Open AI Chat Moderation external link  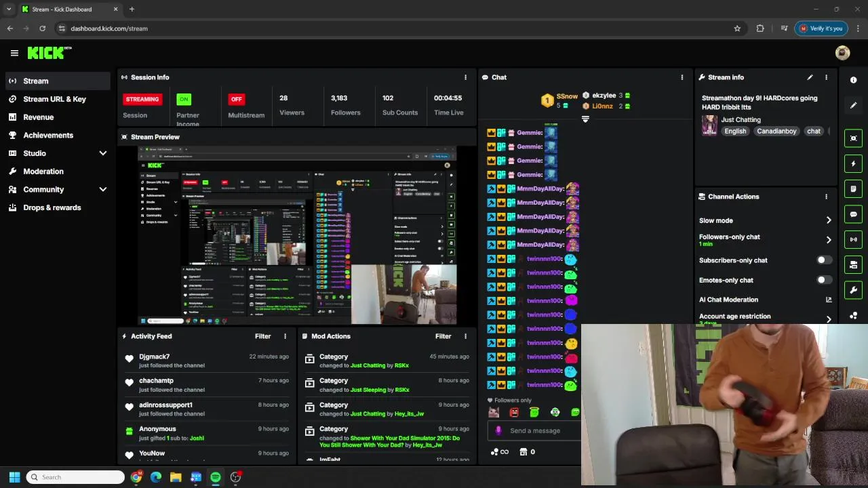pyautogui.click(x=829, y=300)
